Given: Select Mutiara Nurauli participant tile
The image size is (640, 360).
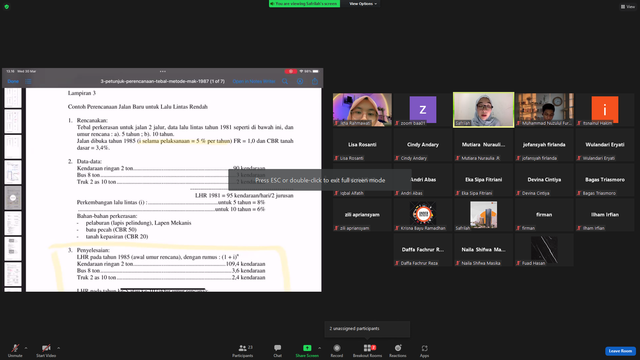Looking at the screenshot, I should tap(483, 145).
